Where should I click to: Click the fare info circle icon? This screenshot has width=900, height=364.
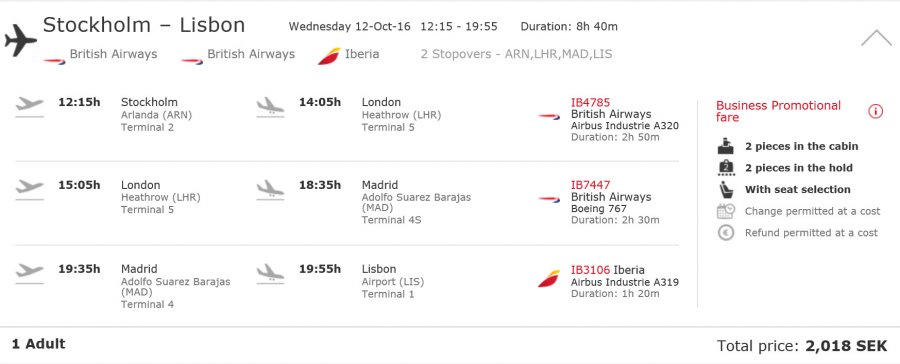click(875, 111)
